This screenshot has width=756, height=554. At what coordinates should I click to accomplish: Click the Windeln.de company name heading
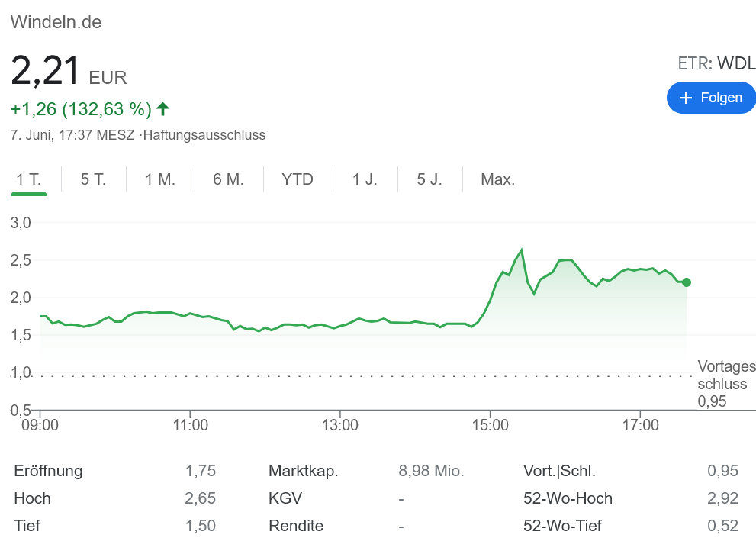[56, 22]
